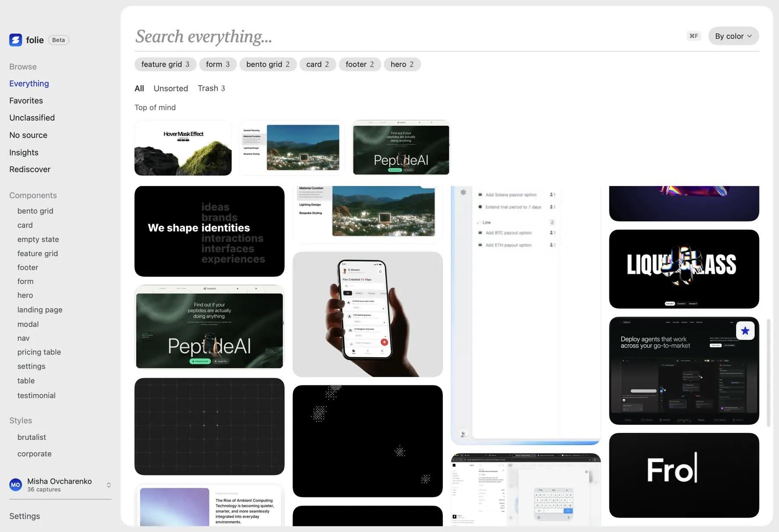Open Rediscover in the sidebar
779x532 pixels.
[x=30, y=169]
